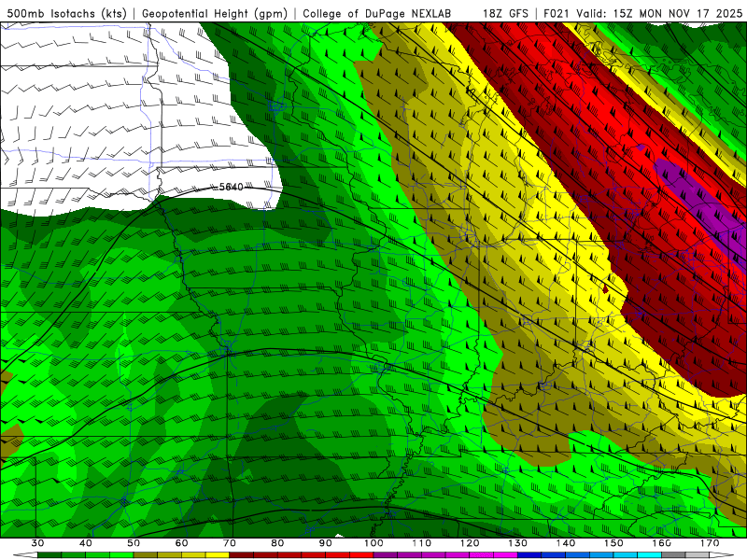Click the '500mb Isotachs (kts)' title text
The width and height of the screenshot is (747, 560).
click(x=67, y=13)
